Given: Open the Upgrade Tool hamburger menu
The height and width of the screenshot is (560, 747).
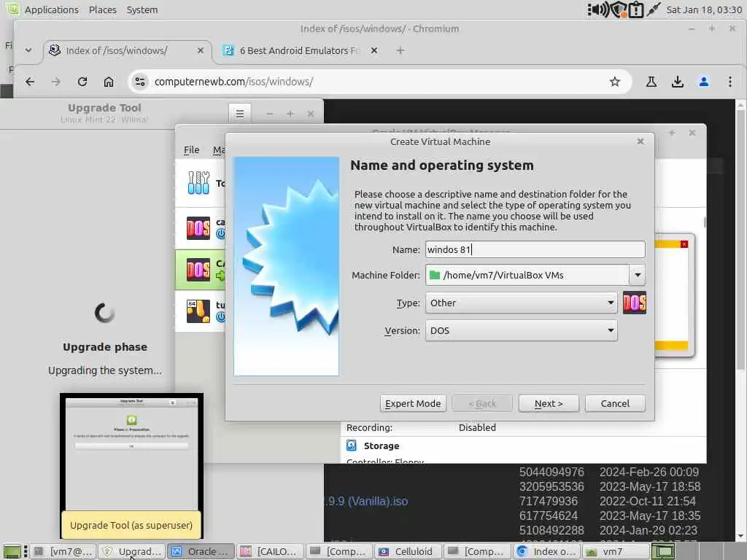Looking at the screenshot, I should 239,113.
